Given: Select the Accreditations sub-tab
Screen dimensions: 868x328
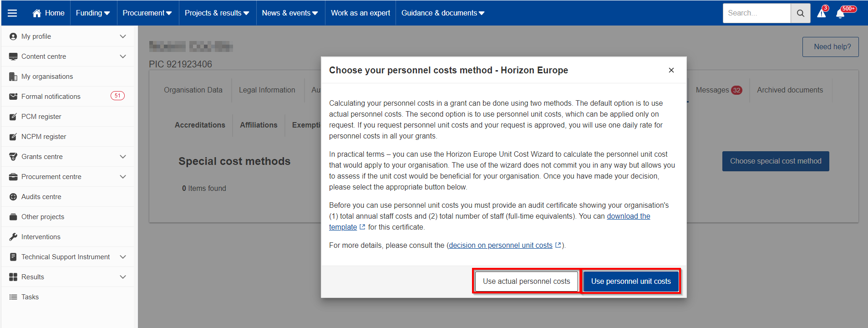Looking at the screenshot, I should click(x=200, y=125).
